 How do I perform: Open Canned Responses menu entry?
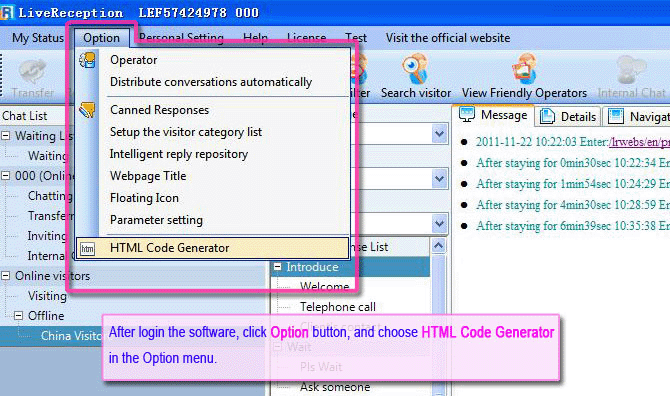coord(159,110)
